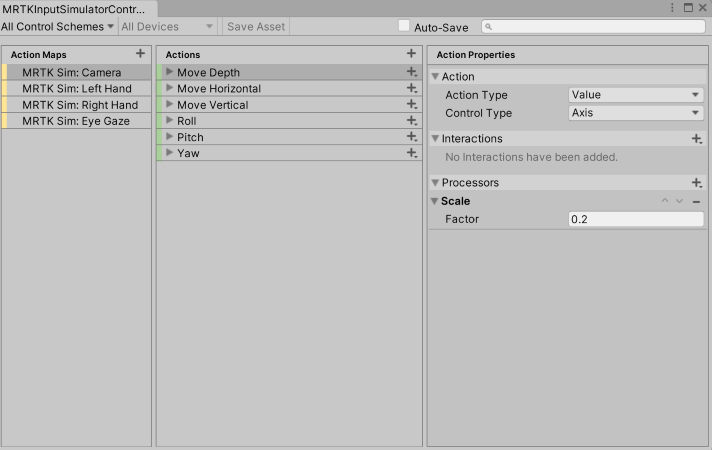Add binding to Roll action
Viewport: 712px width, 450px height.
(412, 120)
